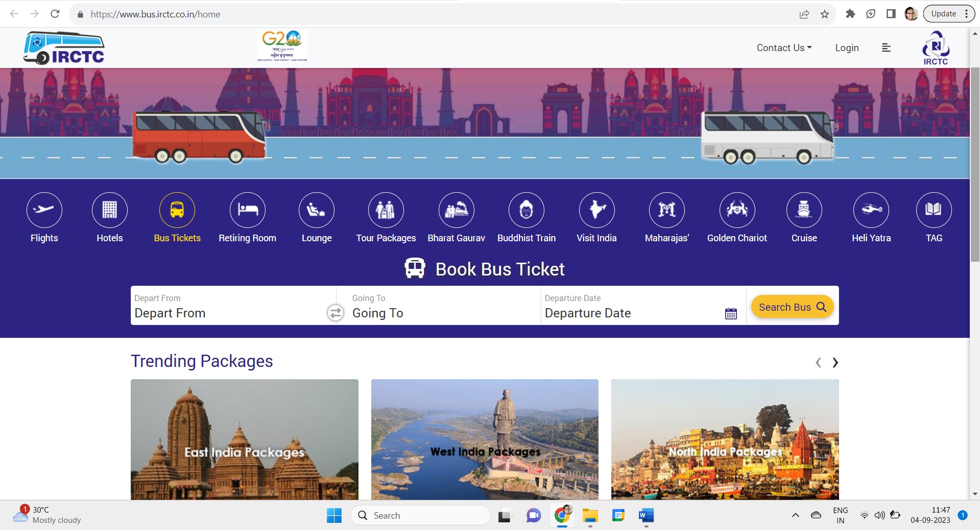The width and height of the screenshot is (980, 530).
Task: Open the Cruise ship icon
Action: (x=804, y=210)
